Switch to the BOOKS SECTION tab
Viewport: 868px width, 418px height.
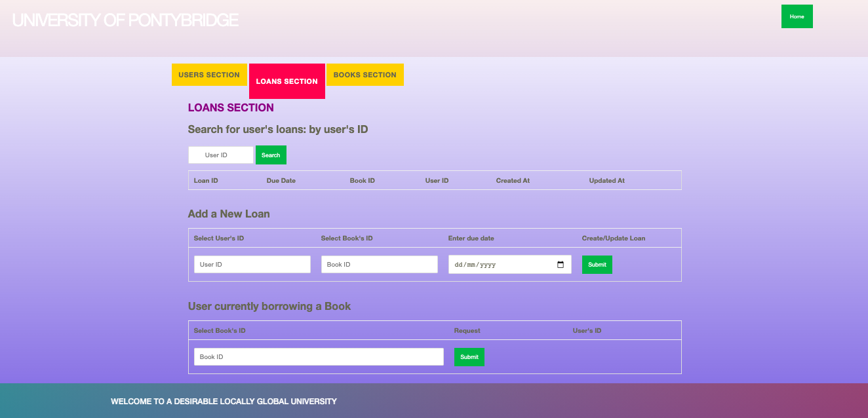[365, 75]
